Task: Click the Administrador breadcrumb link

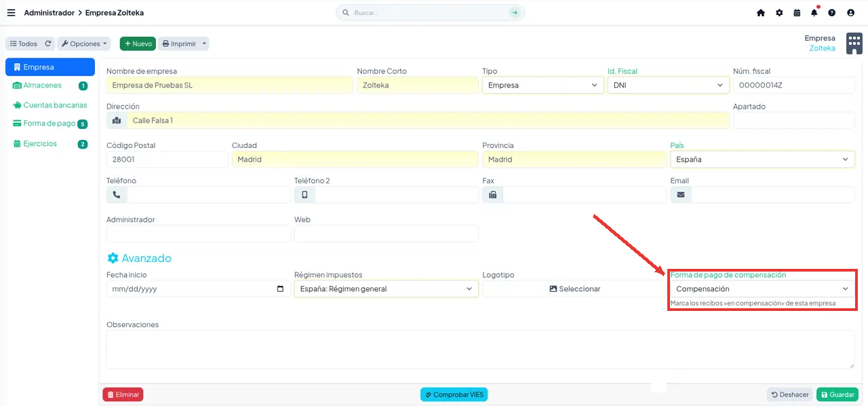Action: (x=49, y=12)
